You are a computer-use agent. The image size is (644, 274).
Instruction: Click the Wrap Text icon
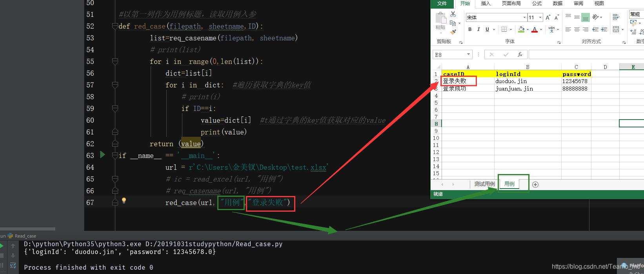coord(616,17)
